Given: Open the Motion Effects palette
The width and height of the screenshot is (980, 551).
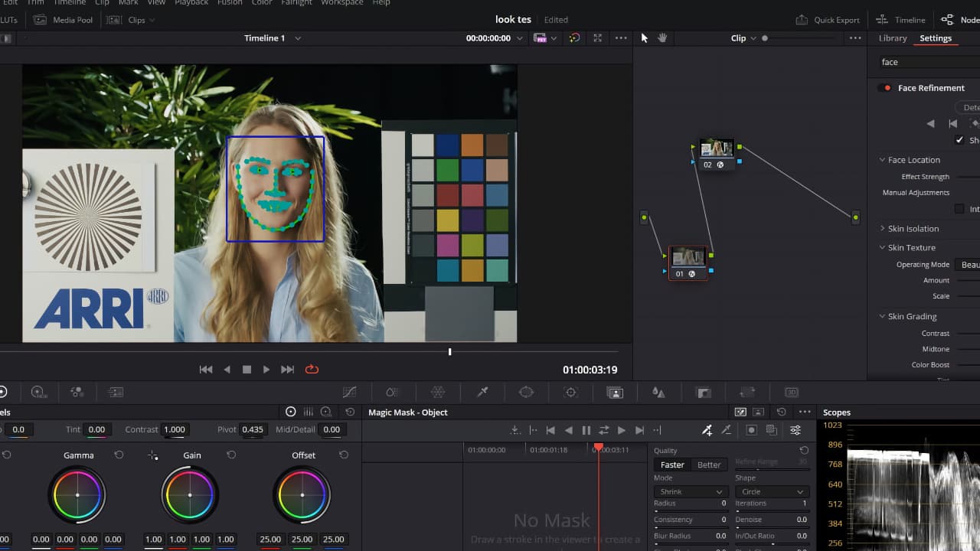Looking at the screenshot, I should point(116,392).
